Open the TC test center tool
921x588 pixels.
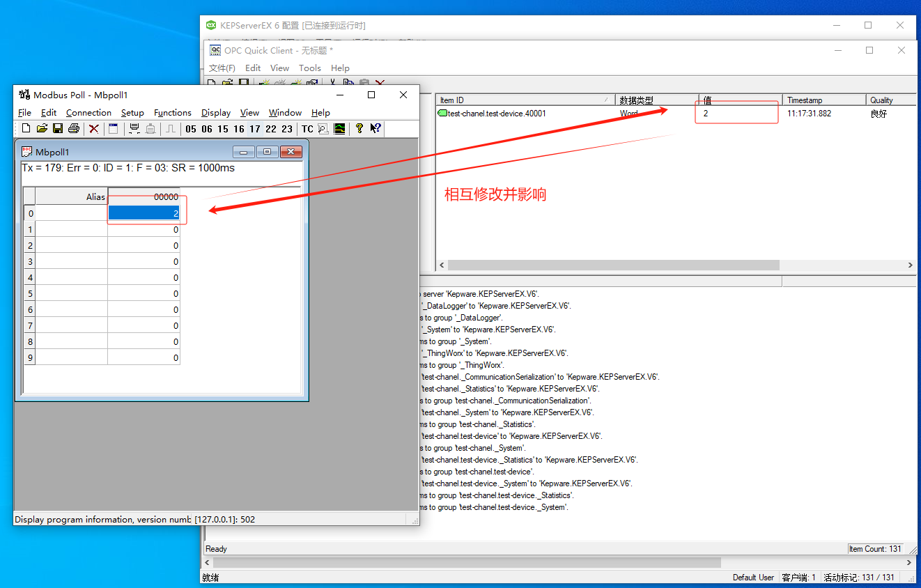tap(307, 129)
